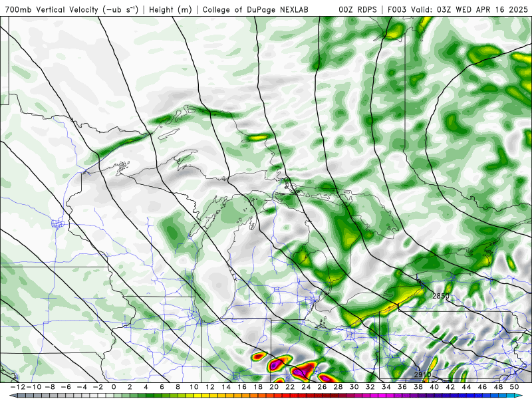Click the colorbar tick label 50
Image resolution: width=532 pixels, height=399 pixels.
point(514,387)
